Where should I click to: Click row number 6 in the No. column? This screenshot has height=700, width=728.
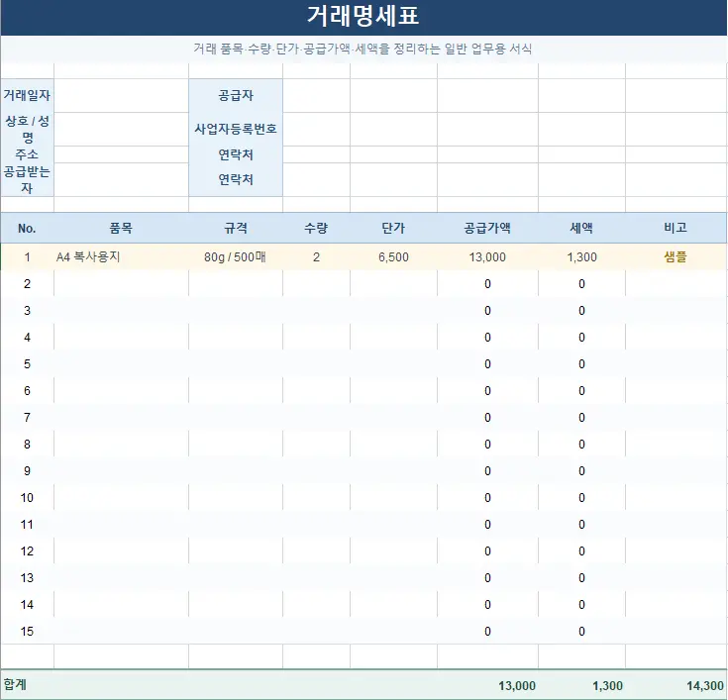(x=27, y=391)
